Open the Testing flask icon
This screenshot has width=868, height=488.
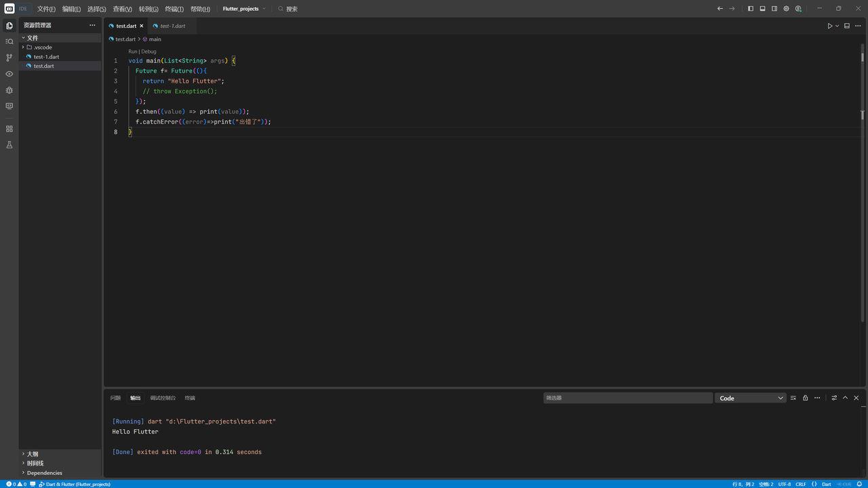tap(9, 145)
